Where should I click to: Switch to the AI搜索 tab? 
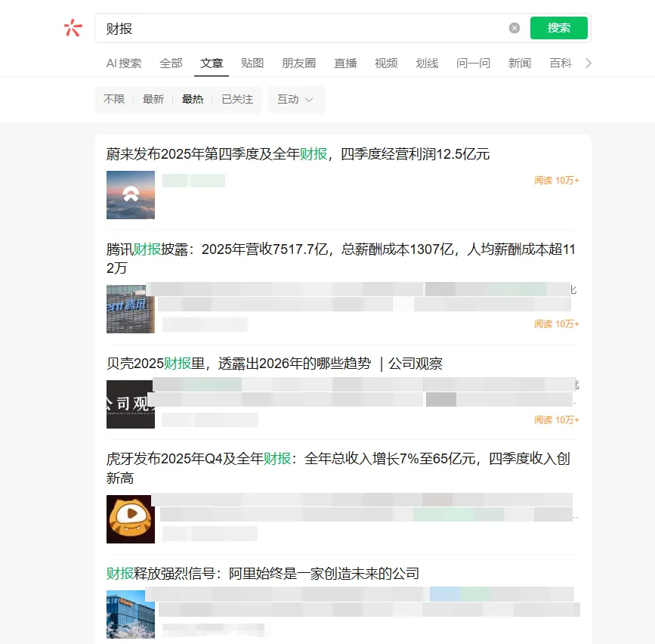124,63
